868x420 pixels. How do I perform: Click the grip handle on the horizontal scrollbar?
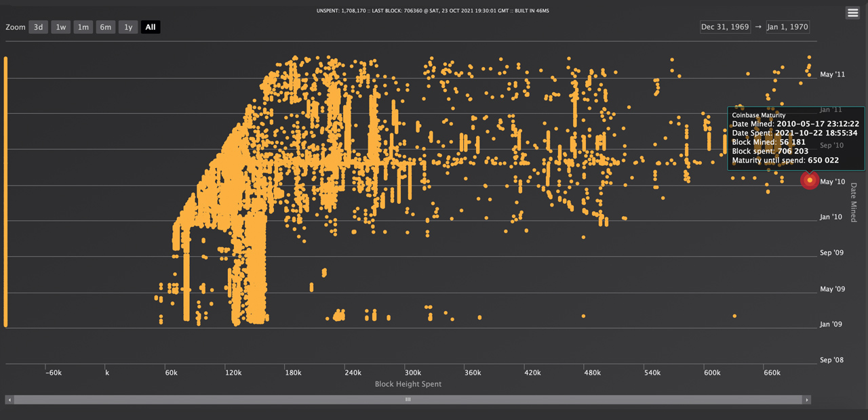click(408, 400)
